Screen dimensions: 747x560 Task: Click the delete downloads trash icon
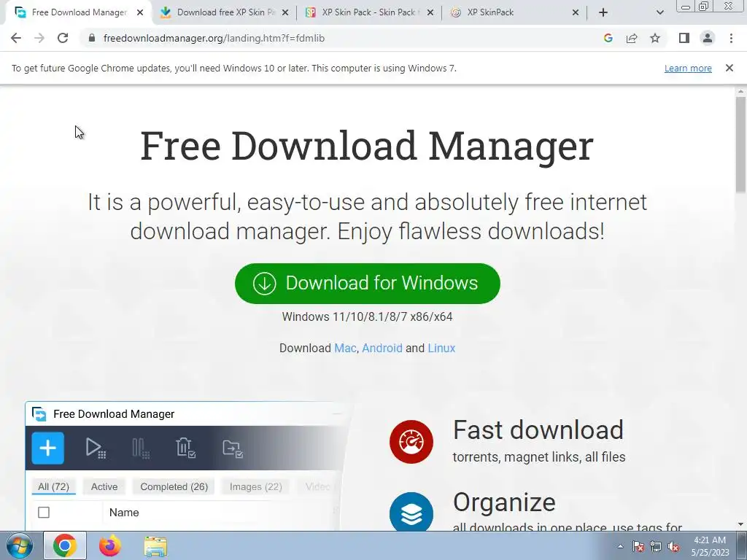pos(185,448)
